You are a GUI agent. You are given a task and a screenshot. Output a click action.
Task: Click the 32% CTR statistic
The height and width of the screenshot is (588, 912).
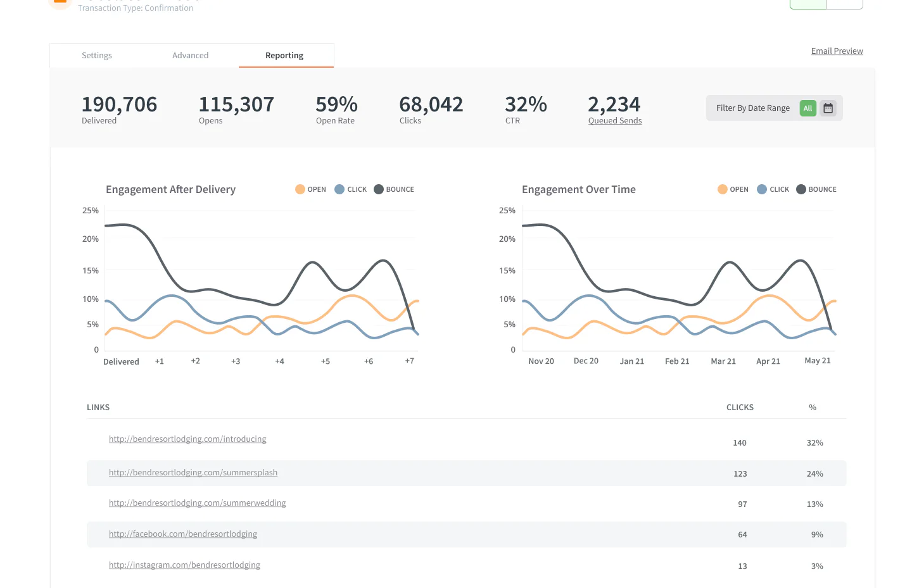pyautogui.click(x=526, y=109)
